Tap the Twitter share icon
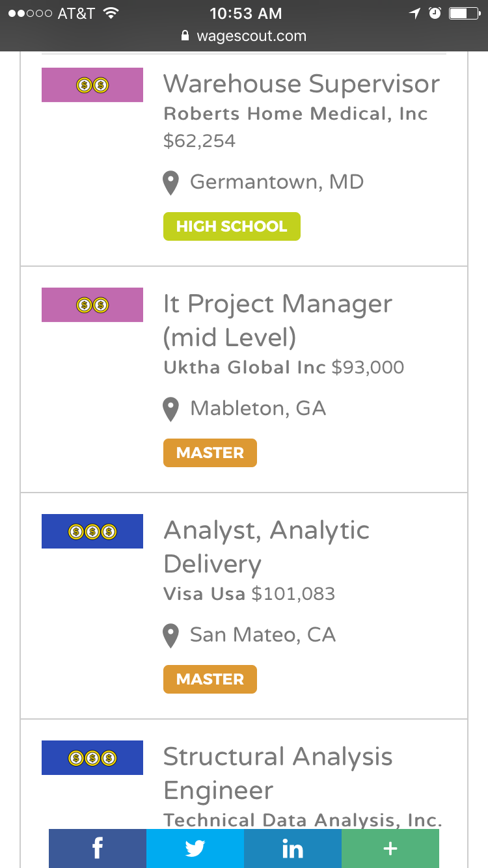The image size is (488, 868). click(x=195, y=848)
